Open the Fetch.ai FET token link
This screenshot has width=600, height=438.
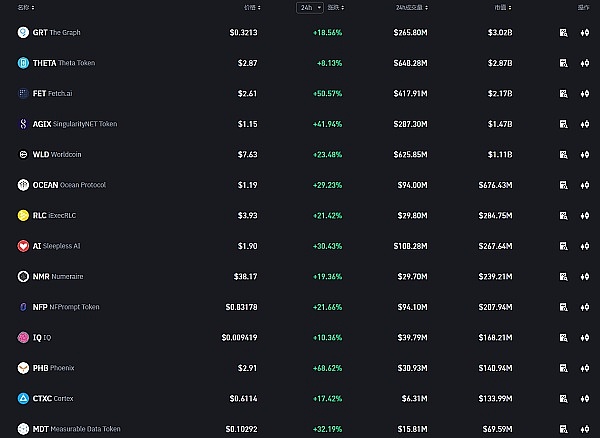[61, 94]
